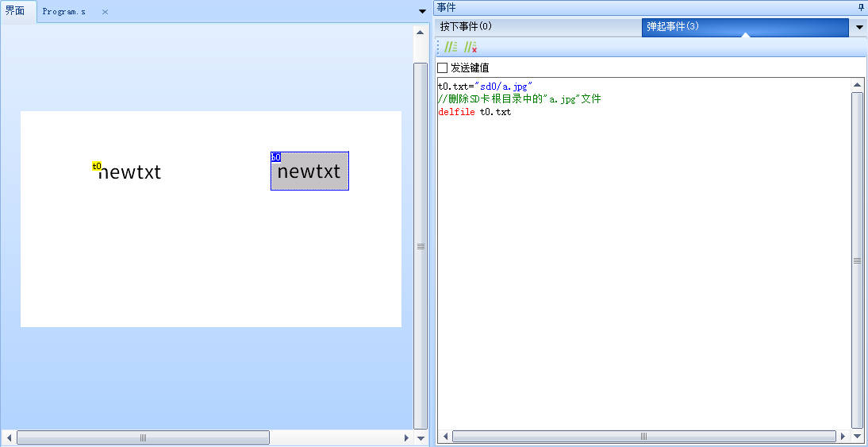Select the t0 newtxt text component
This screenshot has width=868, height=447.
(129, 172)
